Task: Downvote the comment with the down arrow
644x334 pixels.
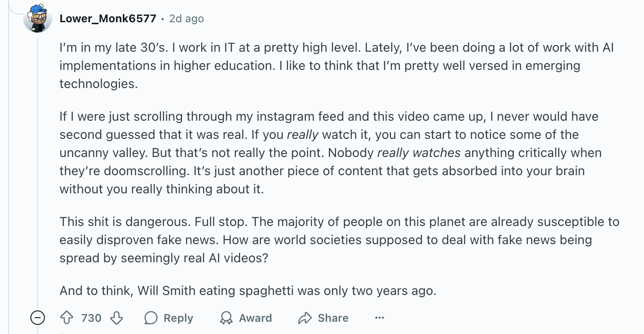Action: tap(117, 318)
